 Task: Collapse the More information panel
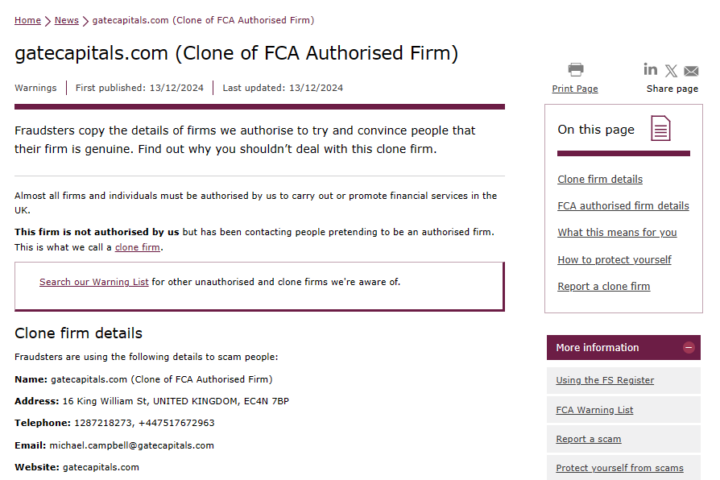point(688,348)
